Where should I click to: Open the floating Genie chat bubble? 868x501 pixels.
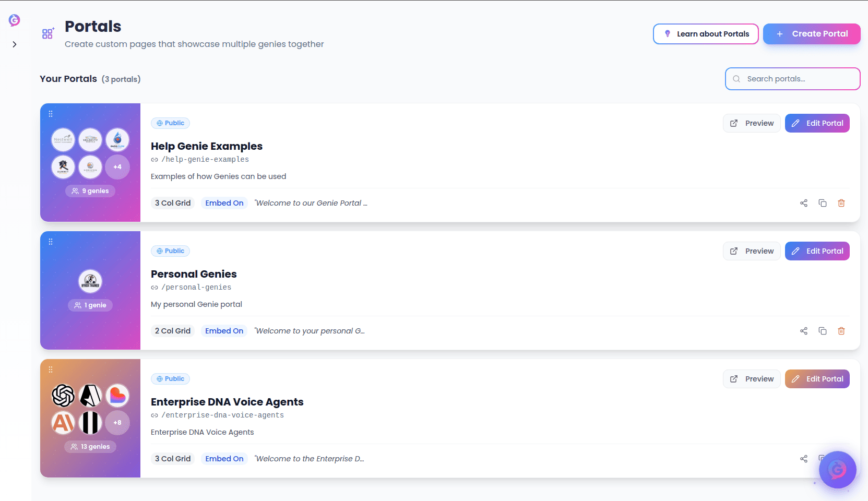tap(837, 470)
